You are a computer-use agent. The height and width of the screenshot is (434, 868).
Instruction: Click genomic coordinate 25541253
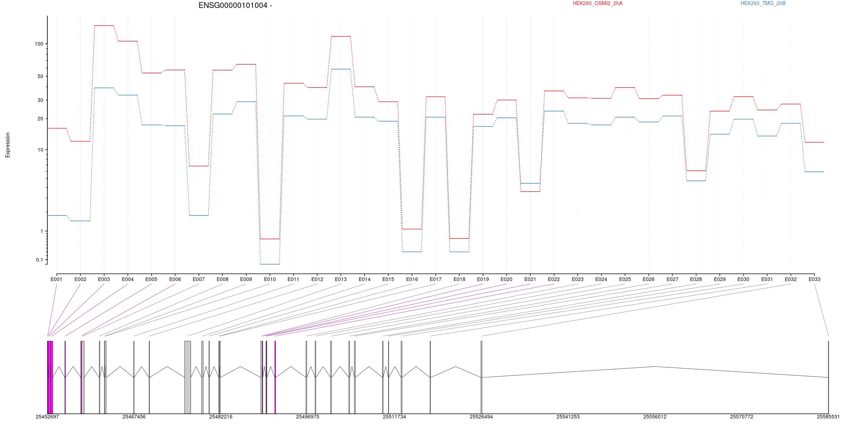(x=568, y=417)
